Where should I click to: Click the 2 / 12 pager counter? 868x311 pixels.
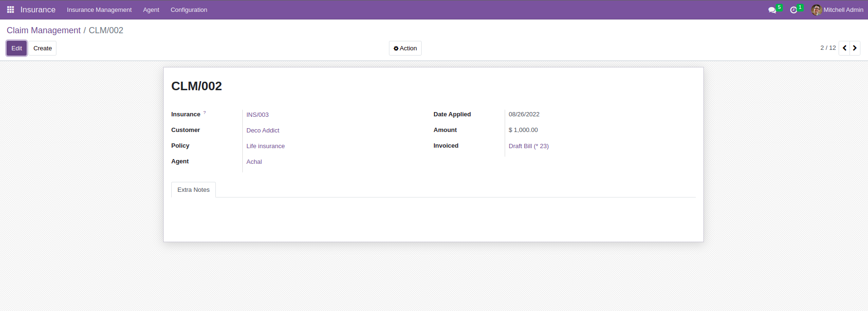click(x=828, y=48)
